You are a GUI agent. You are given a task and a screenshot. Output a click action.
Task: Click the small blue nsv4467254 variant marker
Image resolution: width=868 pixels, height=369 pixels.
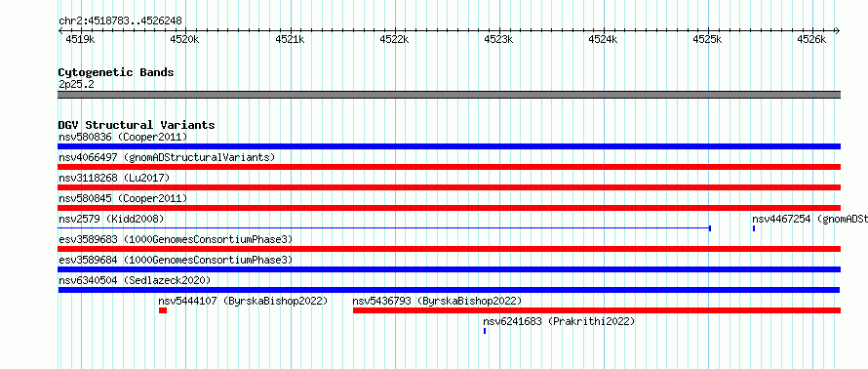click(754, 228)
